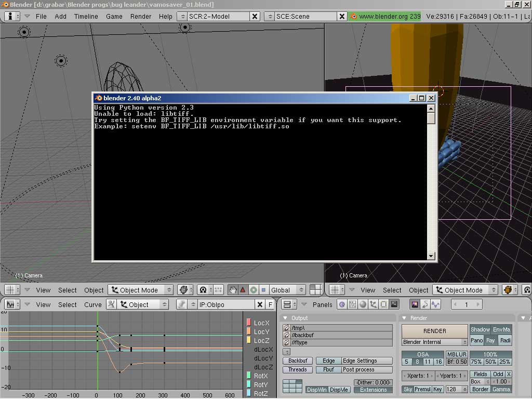Delete the SCE:Scene entry with X button
The height and width of the screenshot is (399, 532).
(342, 16)
